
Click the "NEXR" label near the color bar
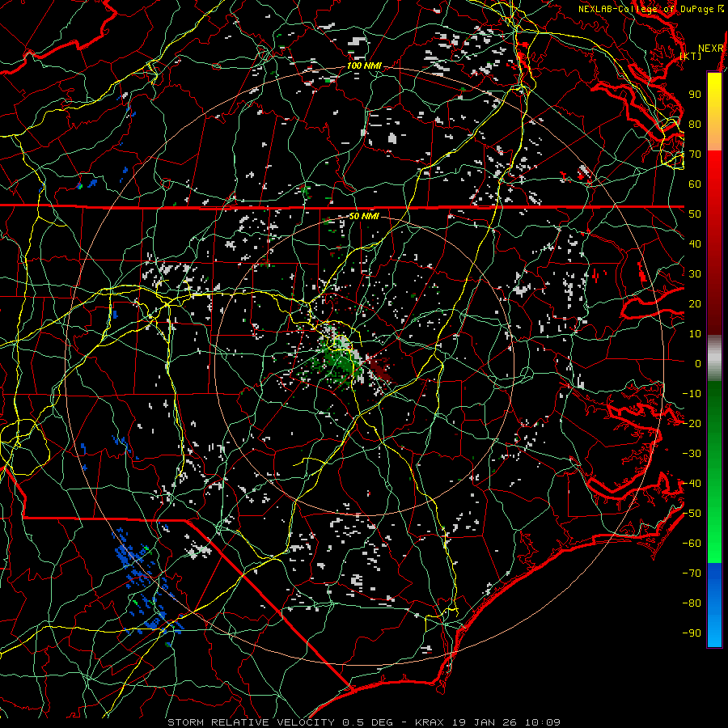pyautogui.click(x=711, y=49)
